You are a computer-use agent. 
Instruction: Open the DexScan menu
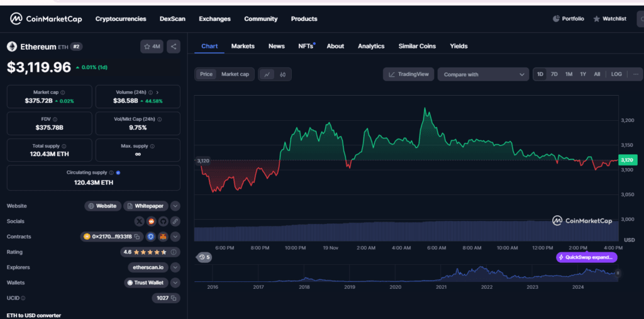[x=172, y=19]
